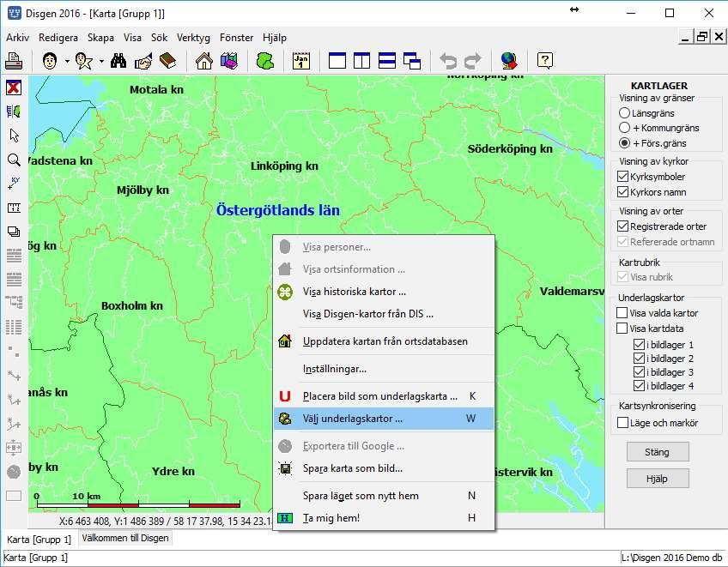Click the person with star toolbar icon
728x567 pixels.
[x=83, y=61]
